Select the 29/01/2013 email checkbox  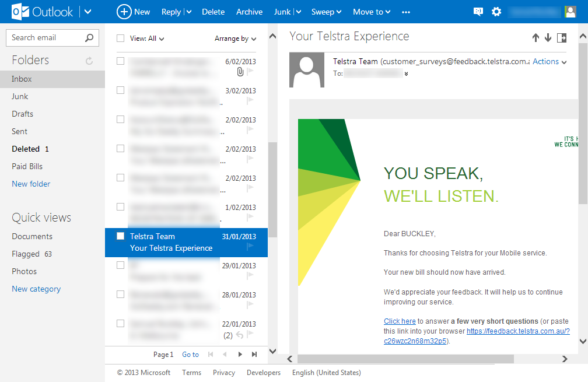pyautogui.click(x=120, y=265)
